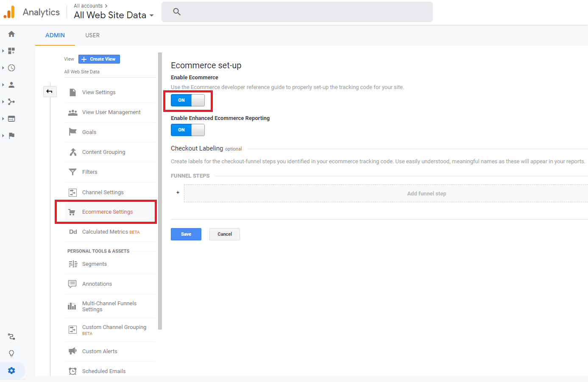Open Attribution path icon

point(11,337)
